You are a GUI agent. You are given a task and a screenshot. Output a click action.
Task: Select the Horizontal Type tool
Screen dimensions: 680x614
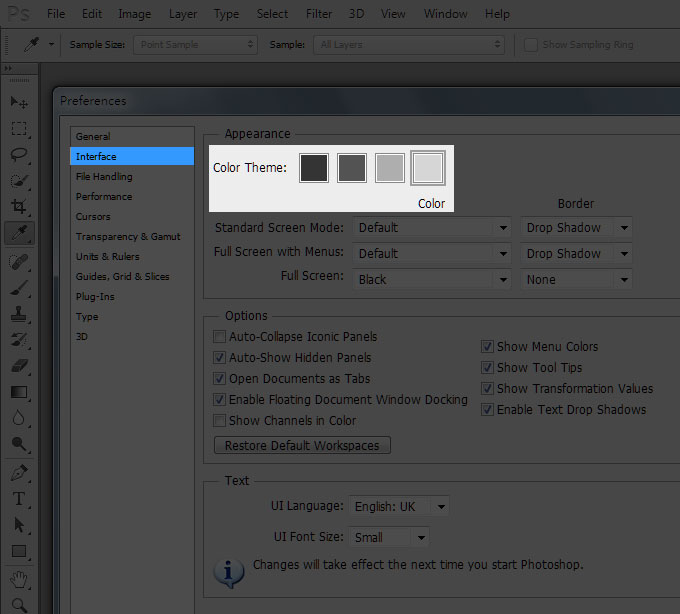(19, 499)
